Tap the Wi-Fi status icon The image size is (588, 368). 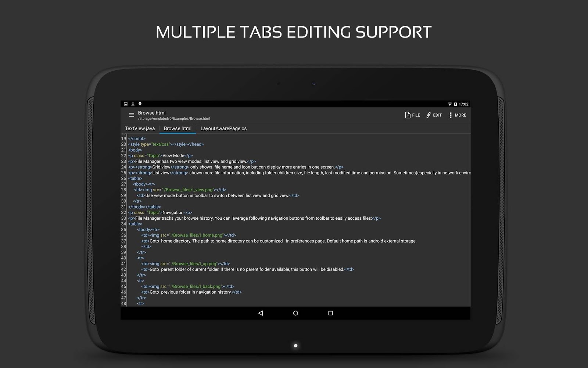coord(450,104)
